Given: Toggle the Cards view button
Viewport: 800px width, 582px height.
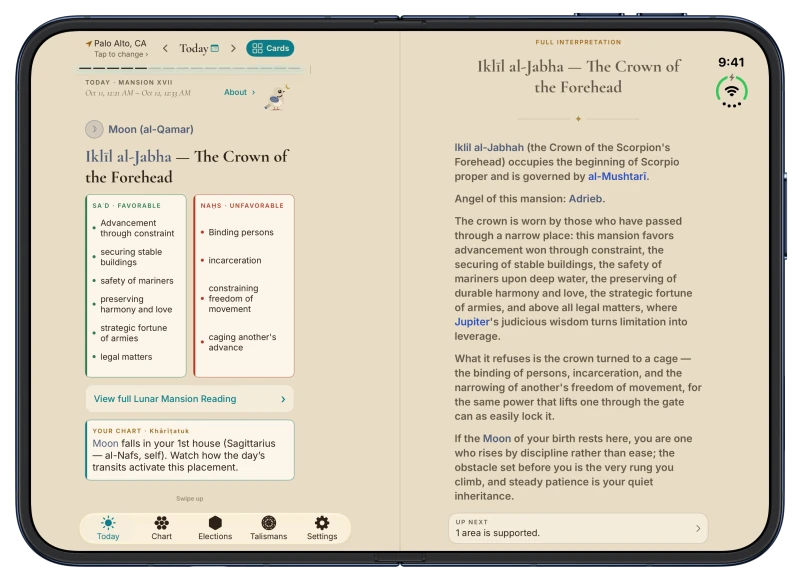Looking at the screenshot, I should point(270,48).
